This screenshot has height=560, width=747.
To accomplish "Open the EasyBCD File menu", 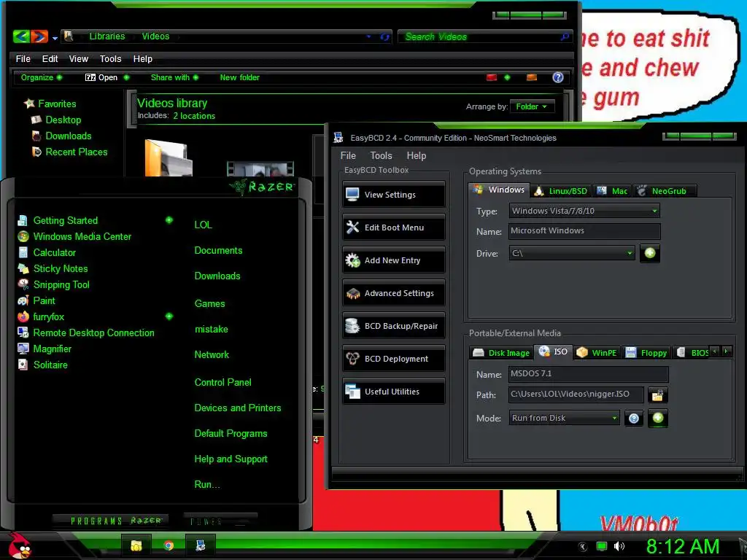I will coord(348,156).
